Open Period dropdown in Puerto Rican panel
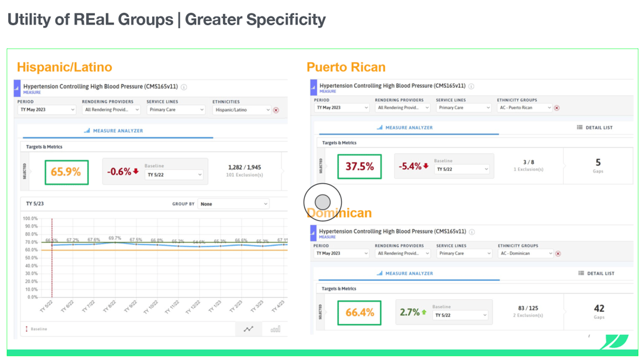The width and height of the screenshot is (644, 364). point(341,108)
